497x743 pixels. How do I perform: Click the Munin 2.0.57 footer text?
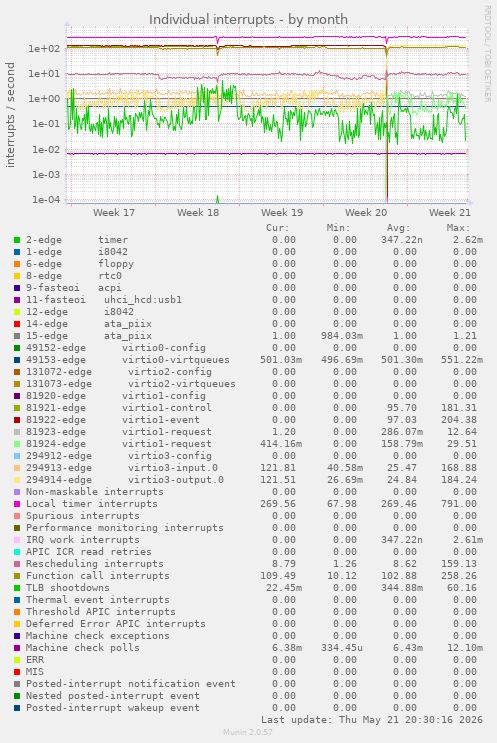point(248,732)
